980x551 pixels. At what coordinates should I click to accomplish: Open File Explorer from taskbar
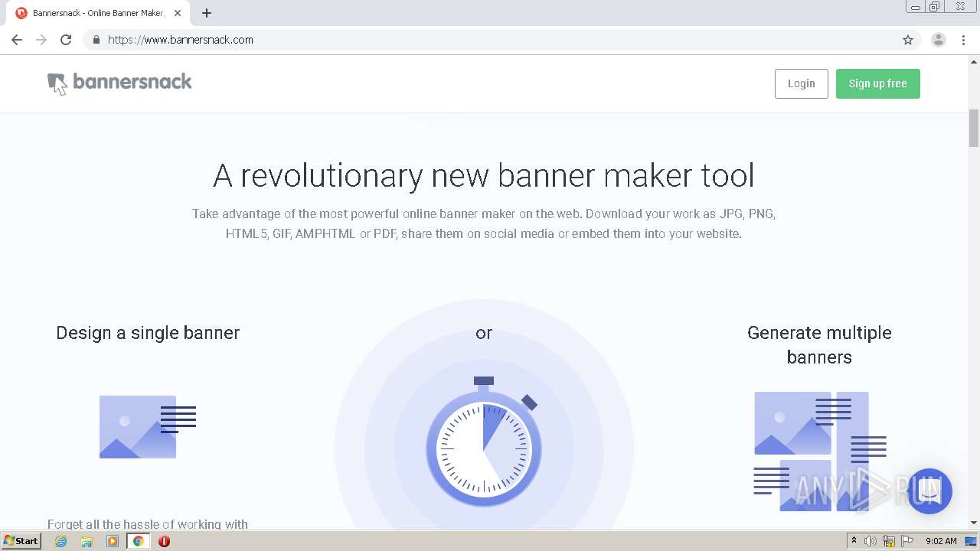[87, 541]
